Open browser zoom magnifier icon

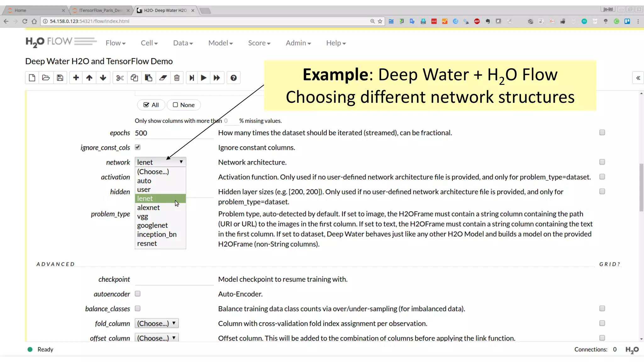click(x=372, y=21)
